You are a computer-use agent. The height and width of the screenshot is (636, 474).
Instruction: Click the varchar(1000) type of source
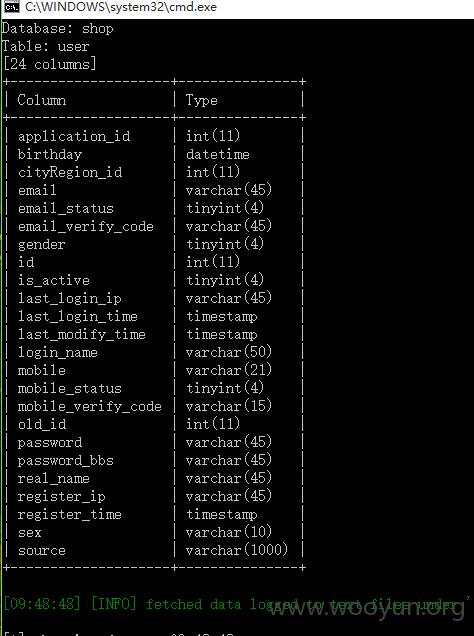point(237,550)
